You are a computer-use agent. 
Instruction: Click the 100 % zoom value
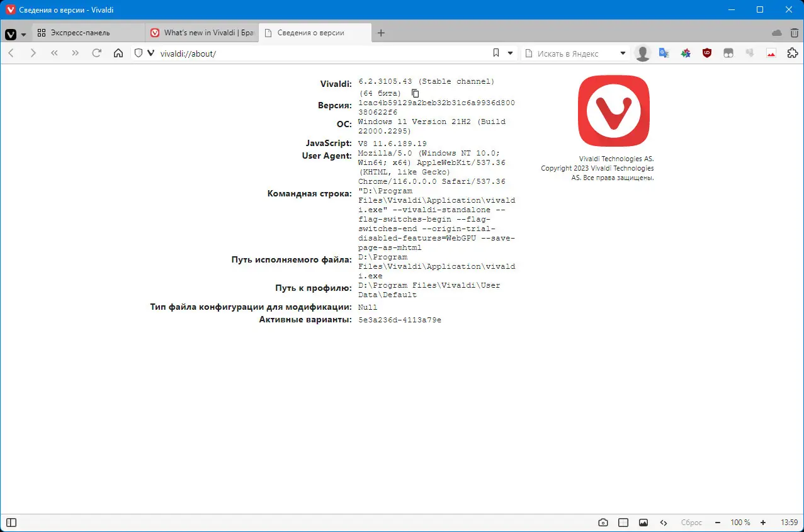(740, 523)
